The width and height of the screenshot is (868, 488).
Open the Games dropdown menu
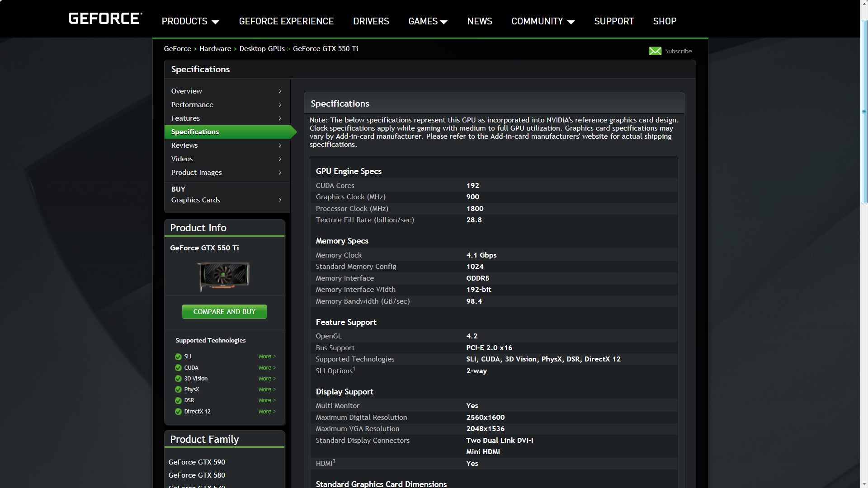click(428, 21)
